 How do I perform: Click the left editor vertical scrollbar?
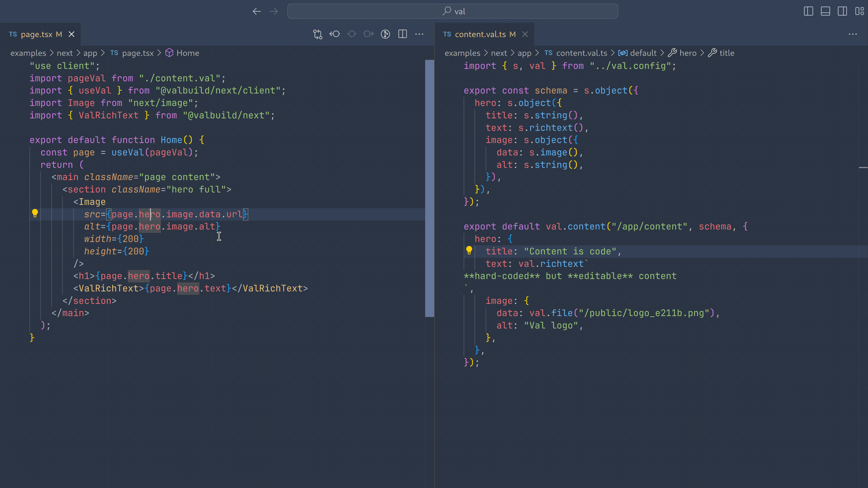[429, 188]
